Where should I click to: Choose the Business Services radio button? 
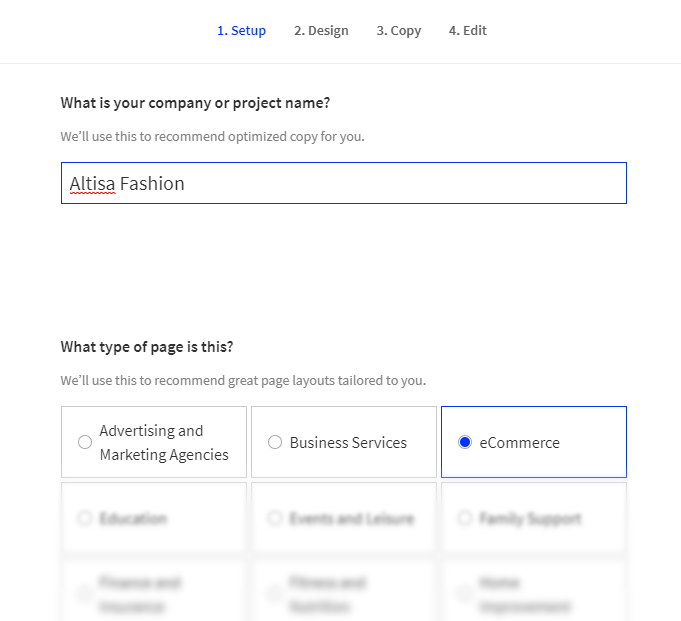click(275, 442)
